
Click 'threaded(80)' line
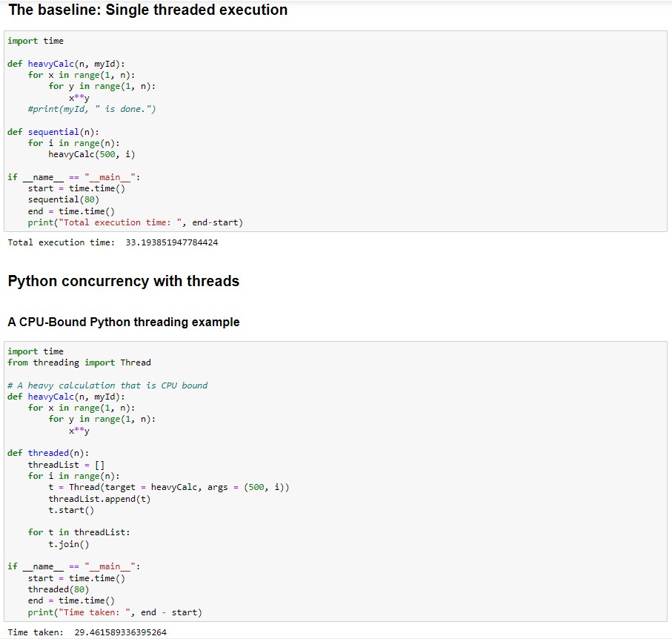coord(59,589)
